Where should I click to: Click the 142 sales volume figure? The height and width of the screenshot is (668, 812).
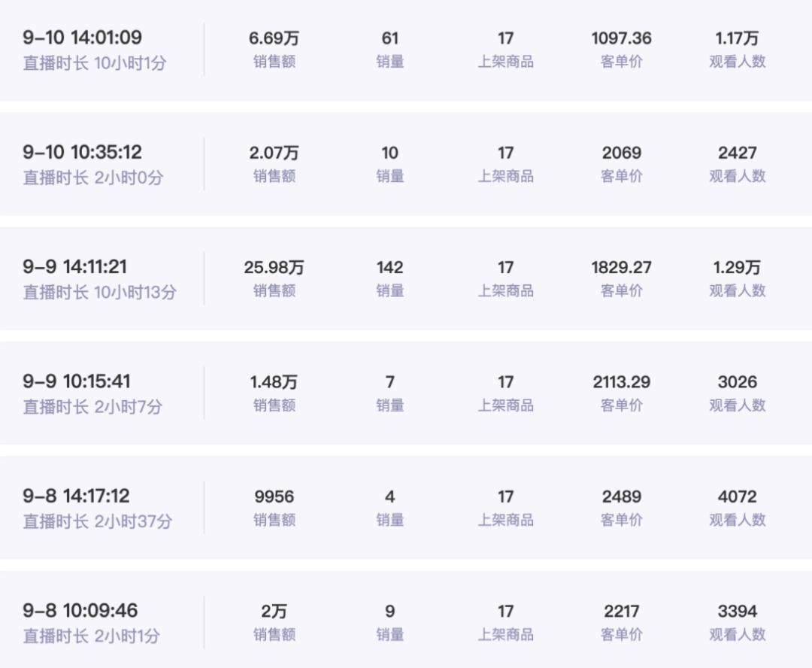389,268
